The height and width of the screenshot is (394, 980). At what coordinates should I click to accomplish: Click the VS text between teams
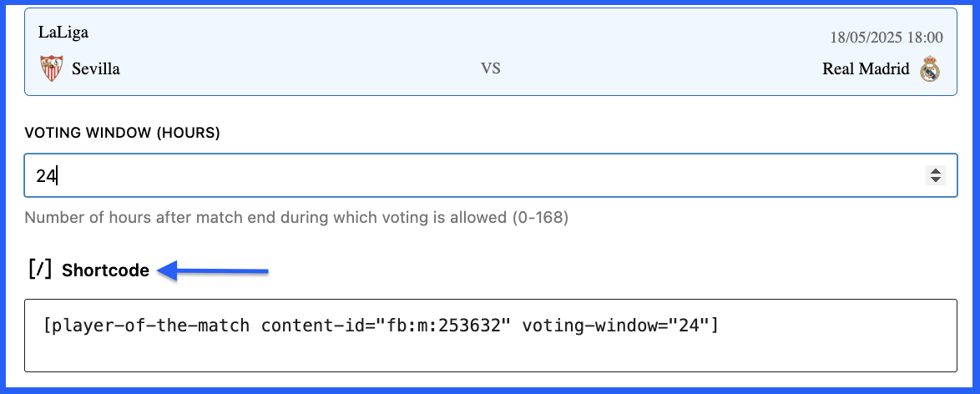pyautogui.click(x=491, y=68)
